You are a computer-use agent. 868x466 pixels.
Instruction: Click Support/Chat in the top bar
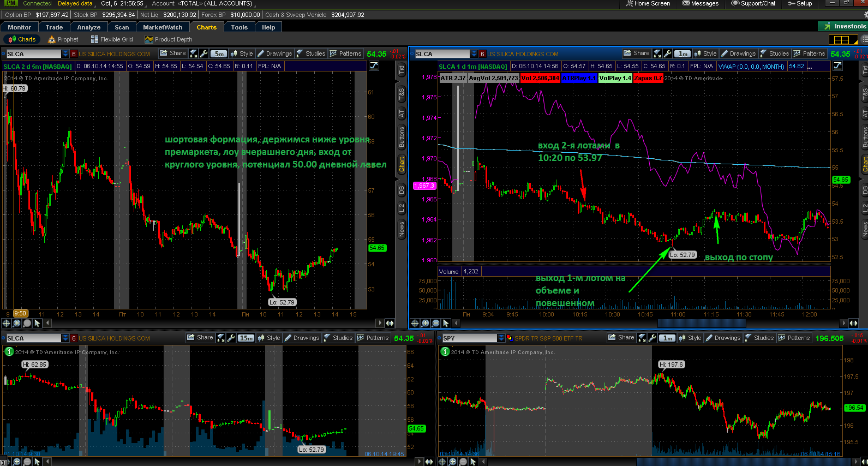[x=753, y=3]
